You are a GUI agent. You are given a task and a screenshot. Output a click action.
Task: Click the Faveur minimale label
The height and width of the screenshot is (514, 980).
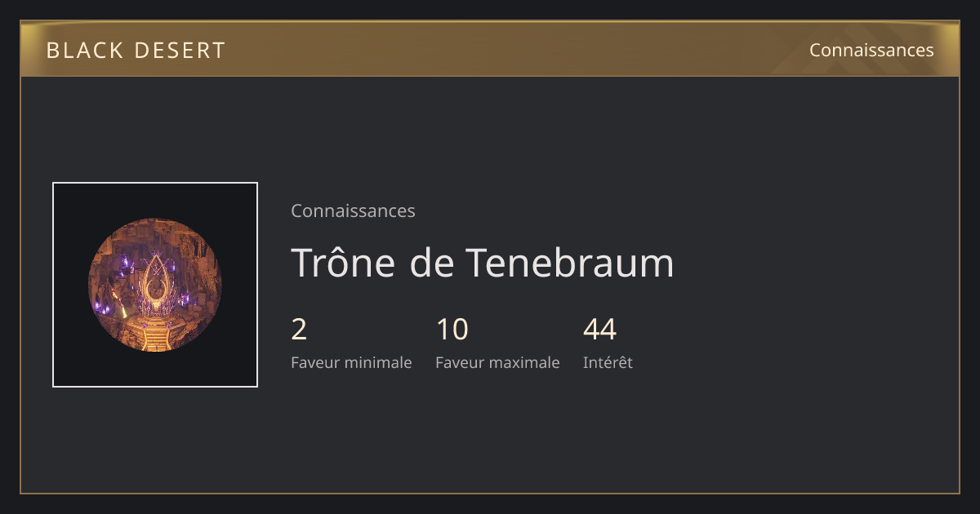coord(351,362)
